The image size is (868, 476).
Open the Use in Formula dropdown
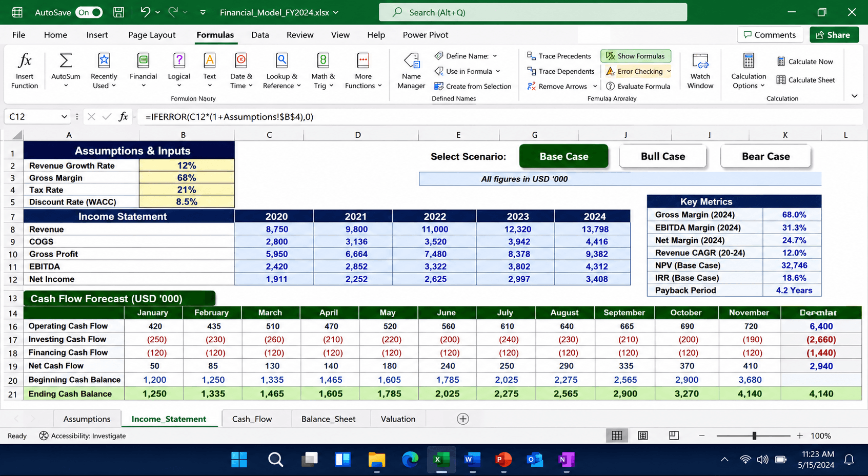coord(498,71)
